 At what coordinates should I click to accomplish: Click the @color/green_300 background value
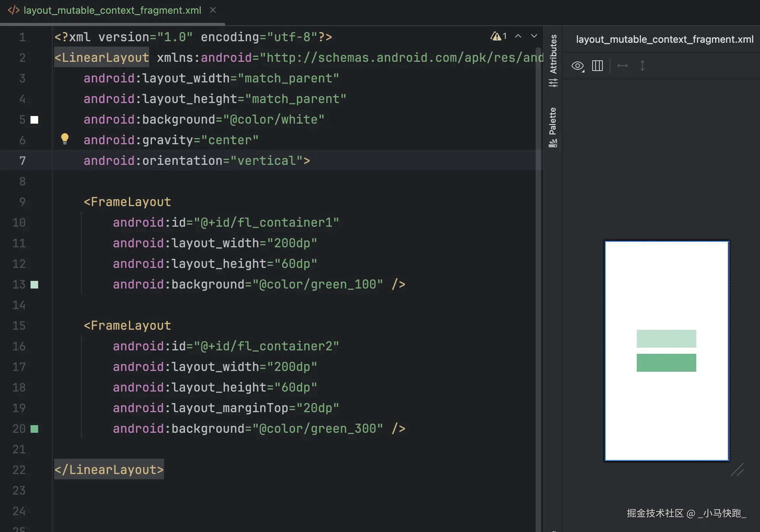317,429
